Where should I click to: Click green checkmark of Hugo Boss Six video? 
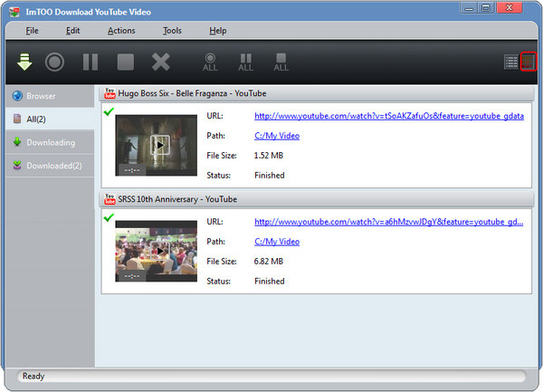click(x=109, y=111)
